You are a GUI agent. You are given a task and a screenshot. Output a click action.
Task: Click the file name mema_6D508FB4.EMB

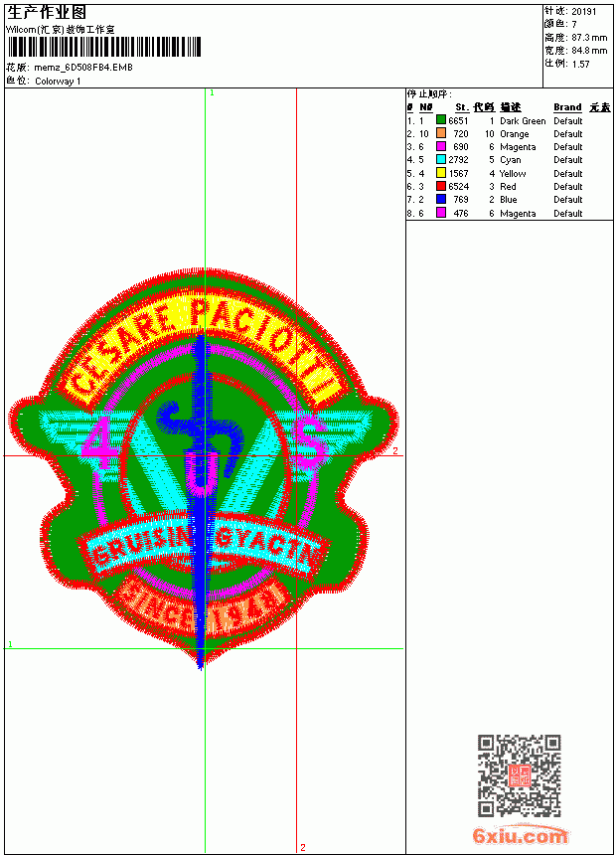pos(83,68)
